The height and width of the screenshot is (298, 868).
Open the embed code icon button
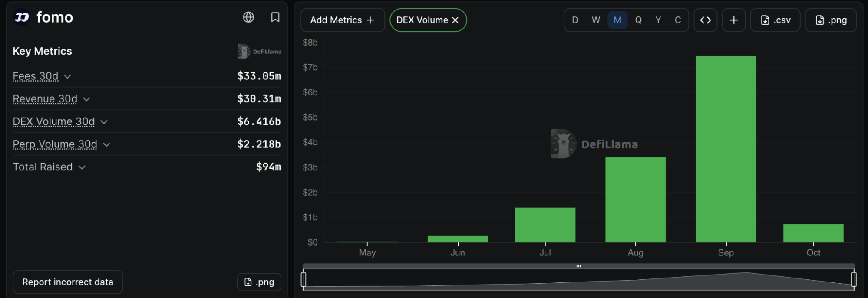point(706,20)
